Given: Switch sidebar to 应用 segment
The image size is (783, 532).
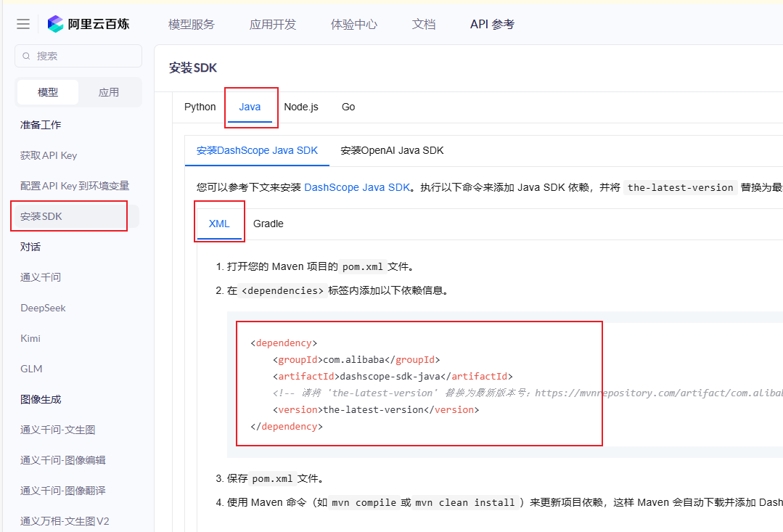Looking at the screenshot, I should pos(109,92).
